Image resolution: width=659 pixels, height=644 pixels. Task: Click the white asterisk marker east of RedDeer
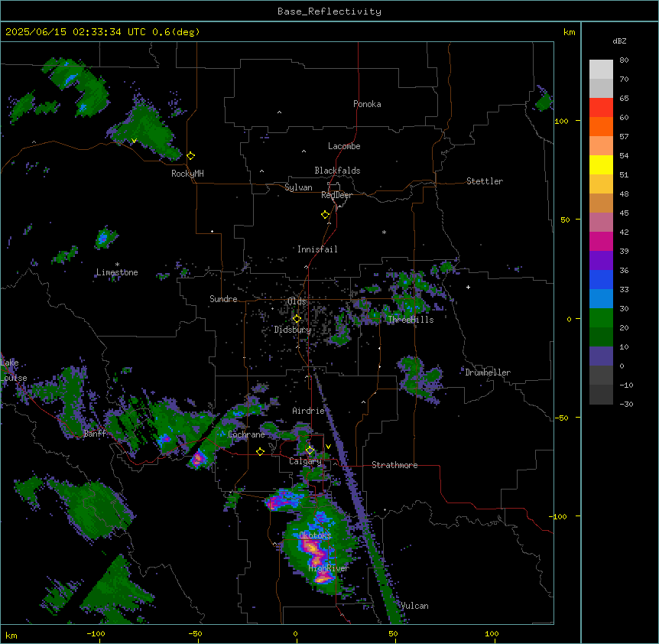click(384, 232)
